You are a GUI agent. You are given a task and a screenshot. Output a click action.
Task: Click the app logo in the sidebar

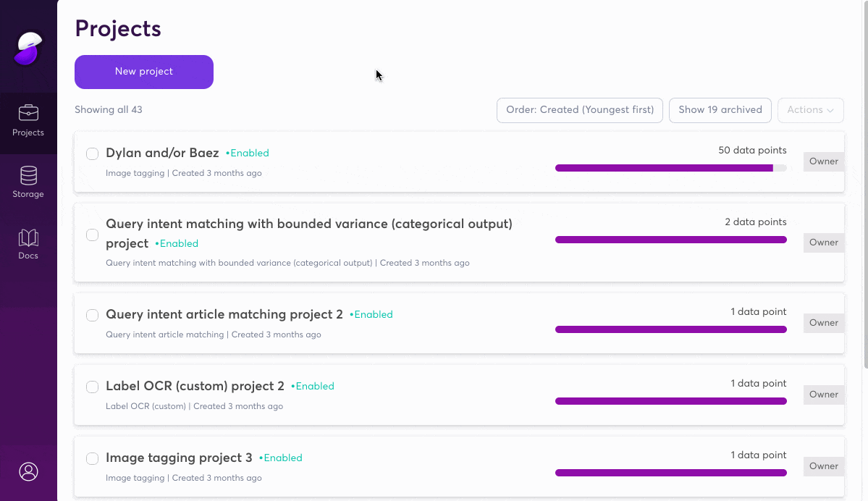click(28, 49)
